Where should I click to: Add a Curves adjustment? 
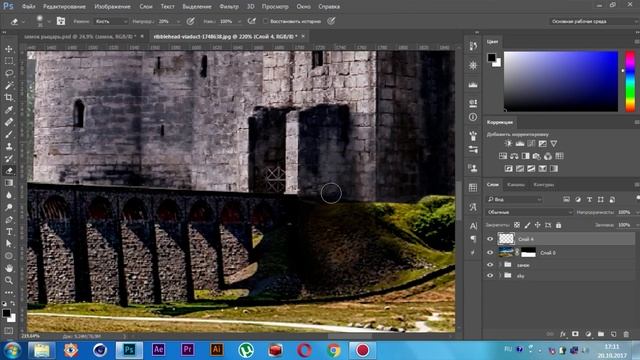click(x=531, y=144)
